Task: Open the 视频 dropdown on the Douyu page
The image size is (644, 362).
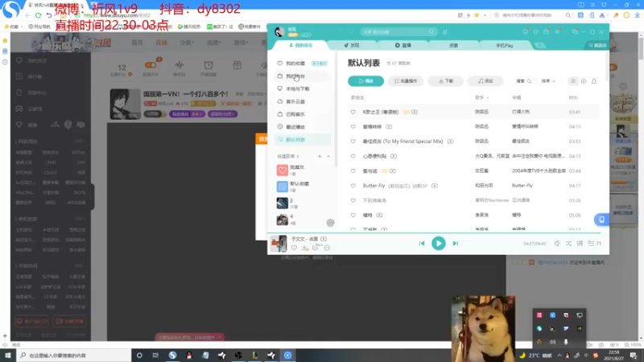Action: pyautogui.click(x=214, y=43)
